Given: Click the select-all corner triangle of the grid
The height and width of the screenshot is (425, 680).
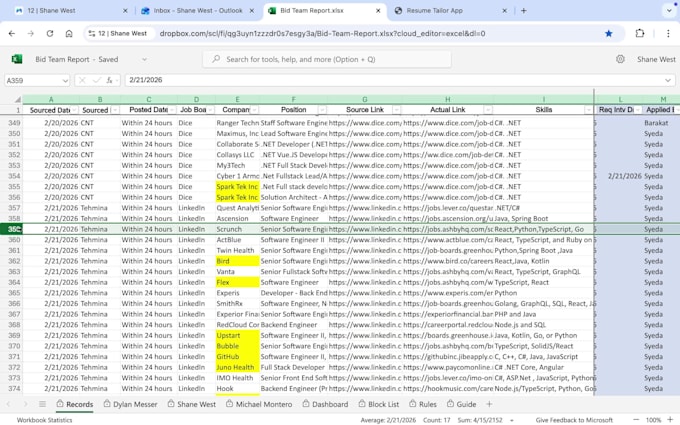Looking at the screenshot, I should (x=17, y=100).
